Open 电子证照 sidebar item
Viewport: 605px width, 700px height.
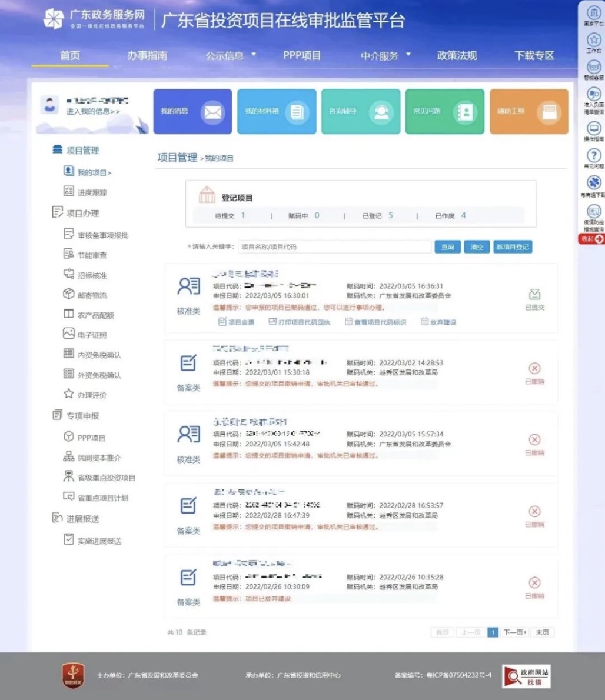85,334
